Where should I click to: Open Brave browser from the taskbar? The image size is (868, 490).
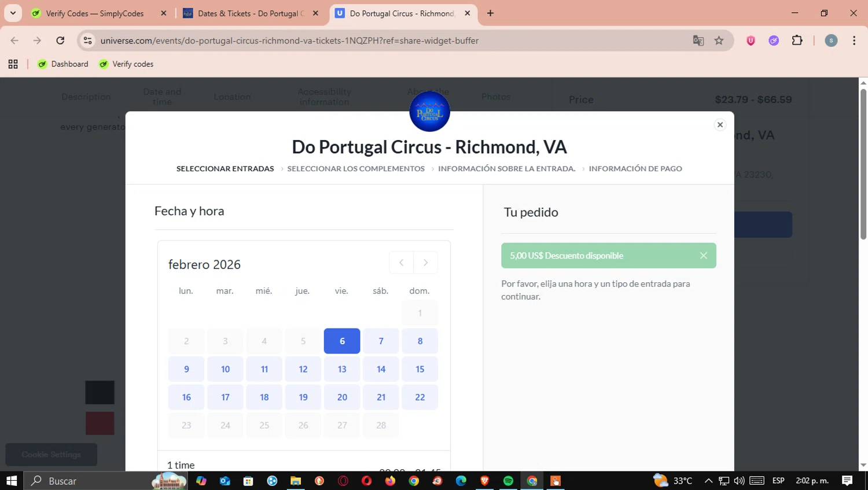pos(484,481)
